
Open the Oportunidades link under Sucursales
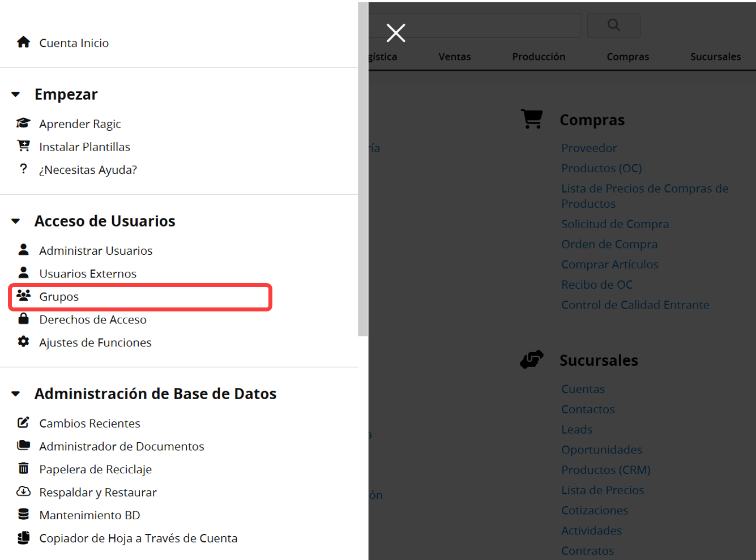pyautogui.click(x=601, y=450)
